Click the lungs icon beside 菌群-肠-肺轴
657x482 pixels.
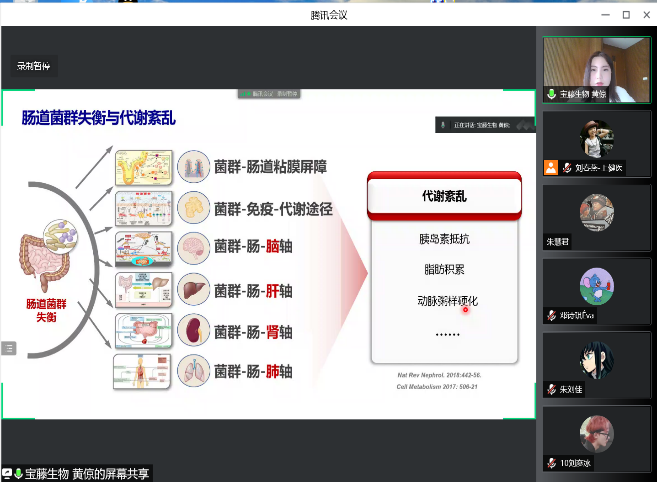(x=192, y=371)
